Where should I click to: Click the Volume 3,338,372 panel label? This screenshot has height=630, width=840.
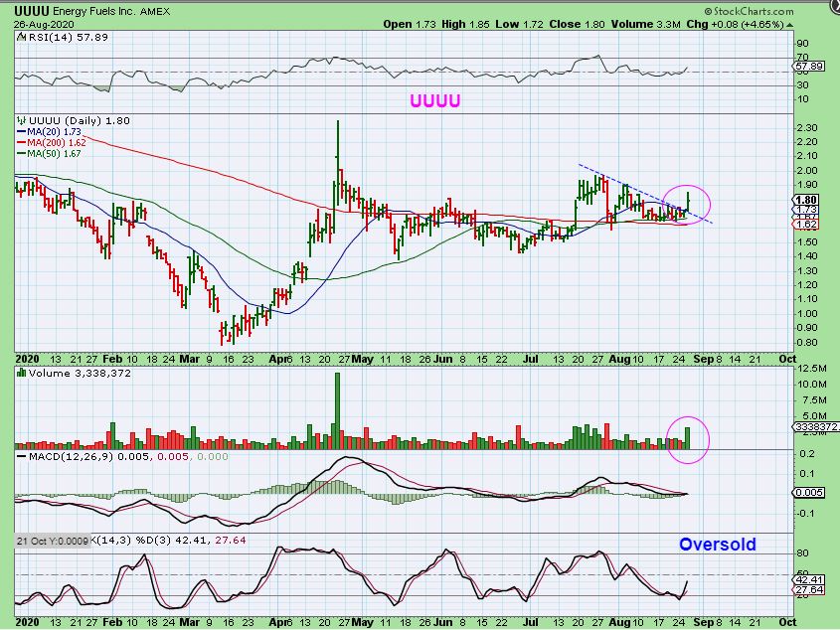tap(80, 373)
